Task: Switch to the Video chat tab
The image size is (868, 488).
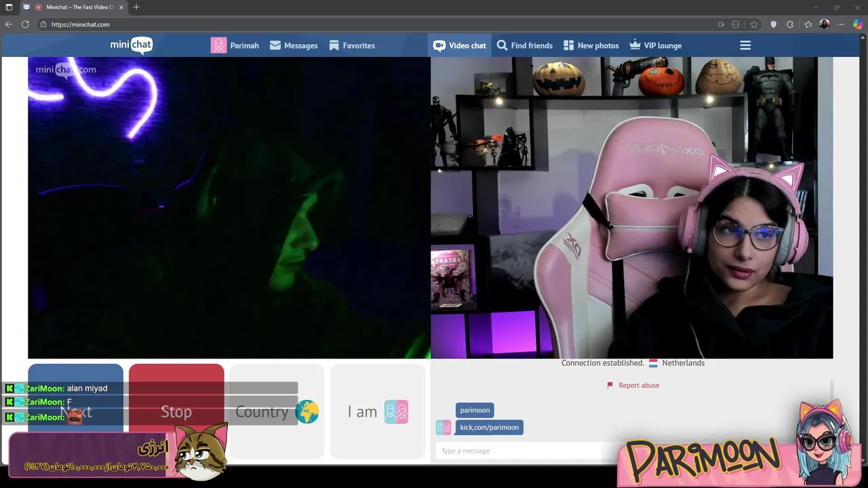Action: click(x=460, y=45)
